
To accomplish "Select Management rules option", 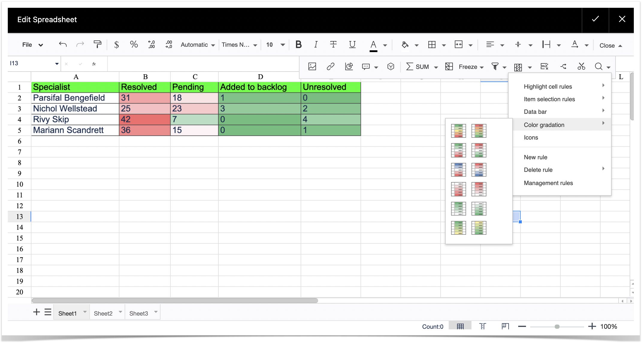I will [x=548, y=183].
